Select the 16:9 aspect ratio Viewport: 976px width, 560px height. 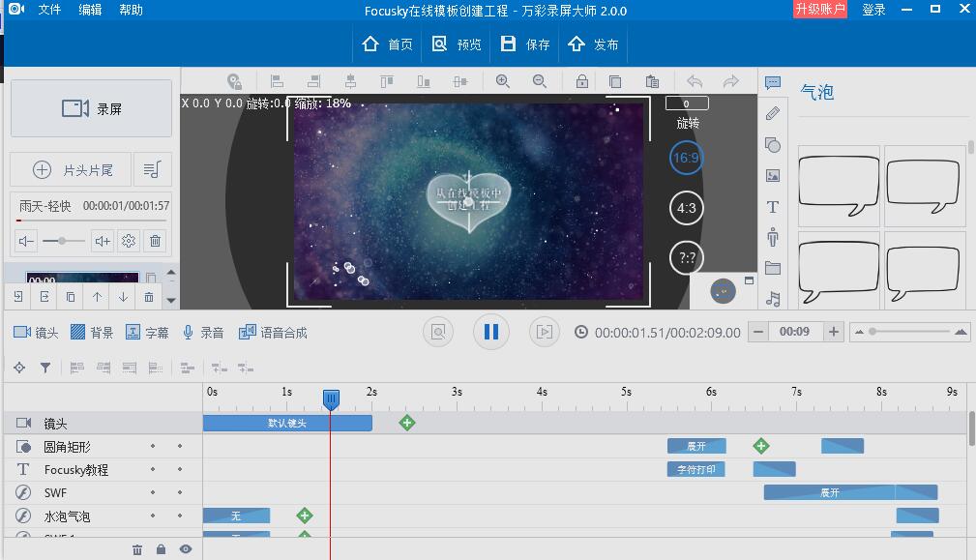pos(686,158)
